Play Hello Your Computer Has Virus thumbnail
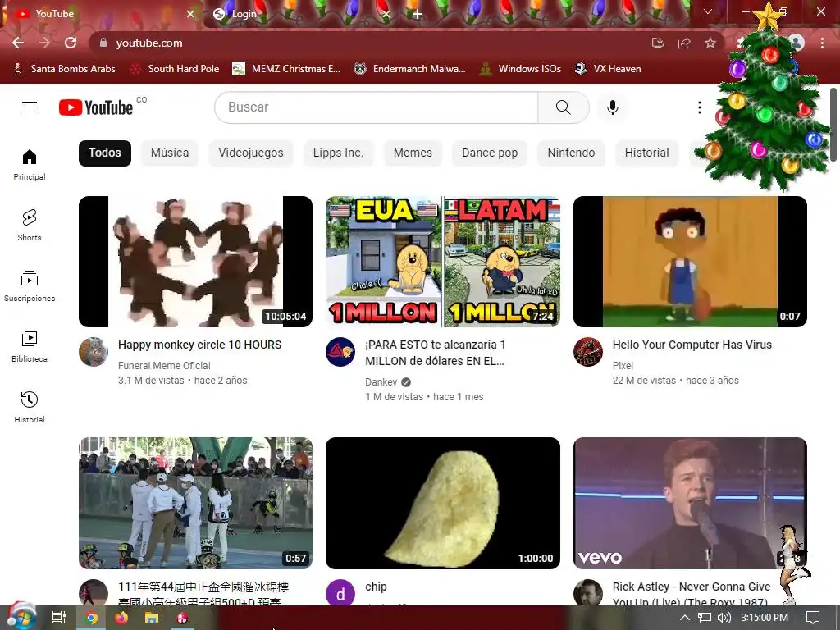This screenshot has width=840, height=630. (x=690, y=262)
